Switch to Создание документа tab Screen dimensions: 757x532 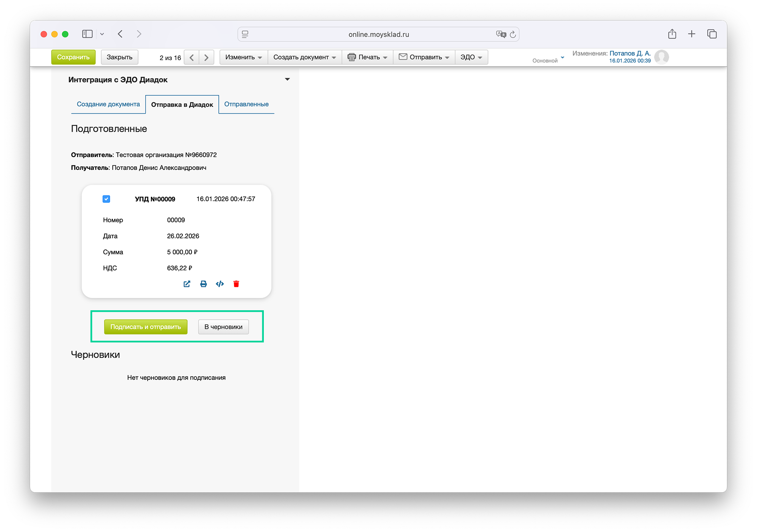tap(108, 104)
